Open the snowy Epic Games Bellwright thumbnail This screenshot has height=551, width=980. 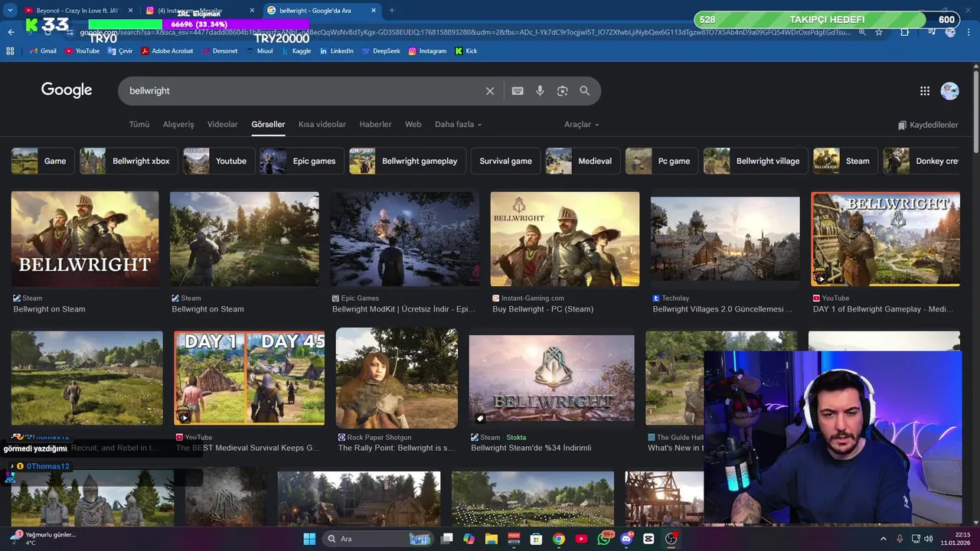tap(404, 239)
